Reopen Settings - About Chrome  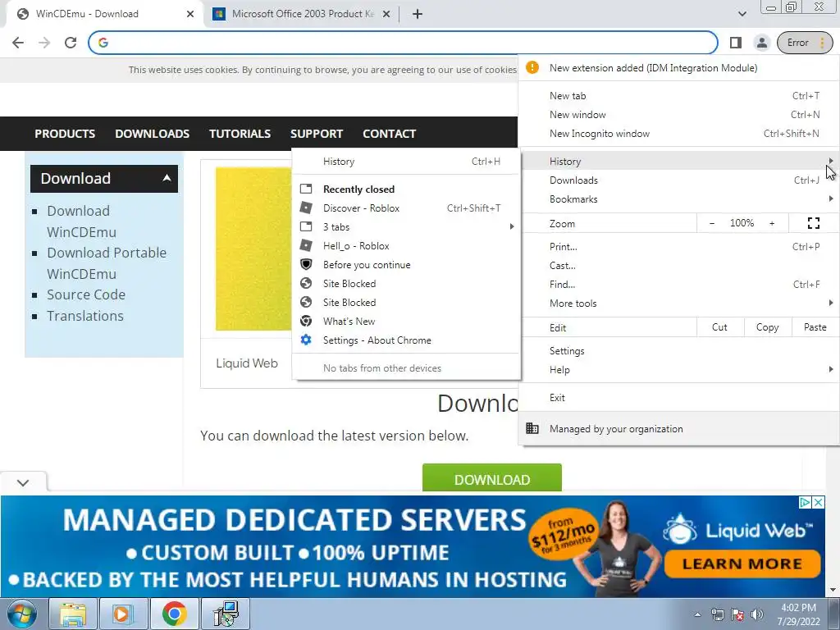406,340
